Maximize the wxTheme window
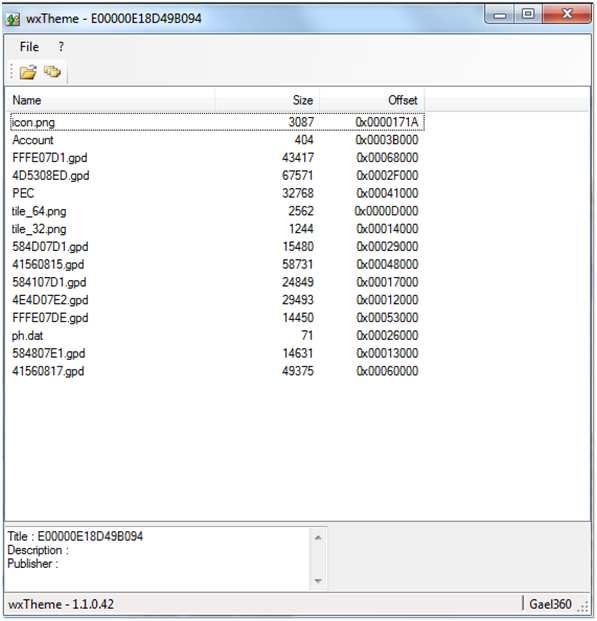This screenshot has width=597, height=621. click(x=528, y=14)
